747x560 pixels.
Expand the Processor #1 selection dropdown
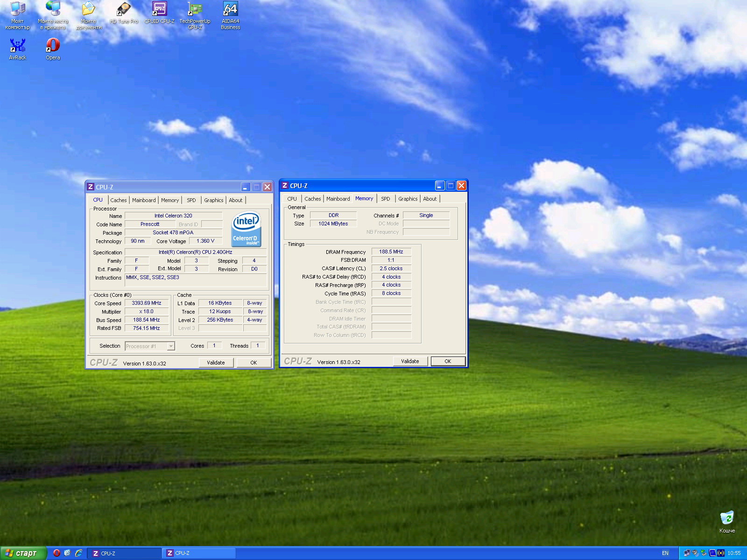click(x=171, y=346)
